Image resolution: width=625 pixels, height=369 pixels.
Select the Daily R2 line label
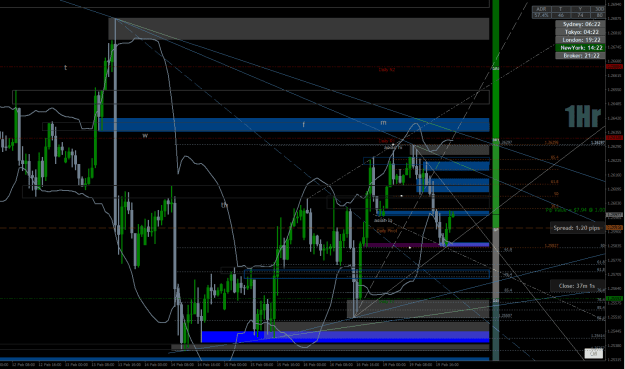[387, 70]
